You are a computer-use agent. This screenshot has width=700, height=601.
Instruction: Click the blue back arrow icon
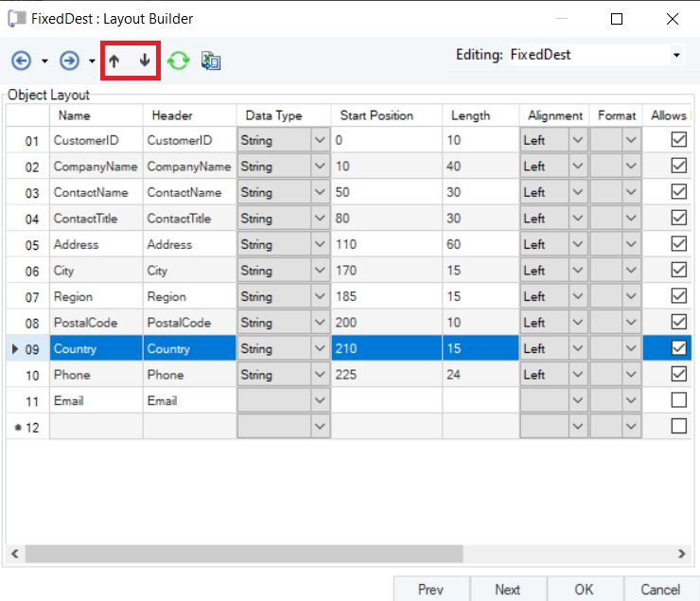point(21,61)
